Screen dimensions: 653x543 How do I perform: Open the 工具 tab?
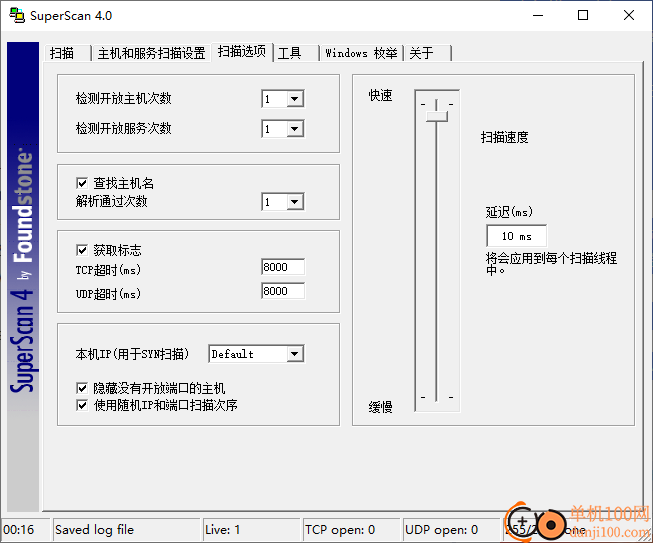(x=296, y=53)
